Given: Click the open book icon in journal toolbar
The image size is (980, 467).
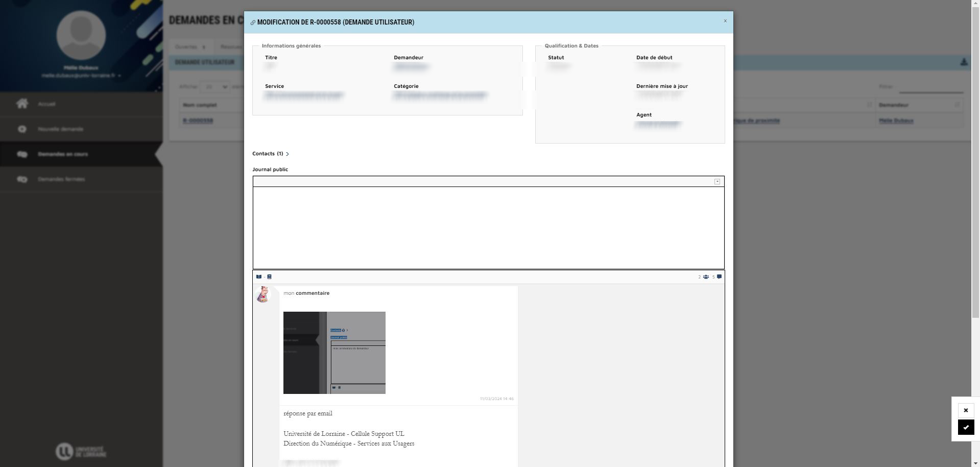Looking at the screenshot, I should [259, 277].
